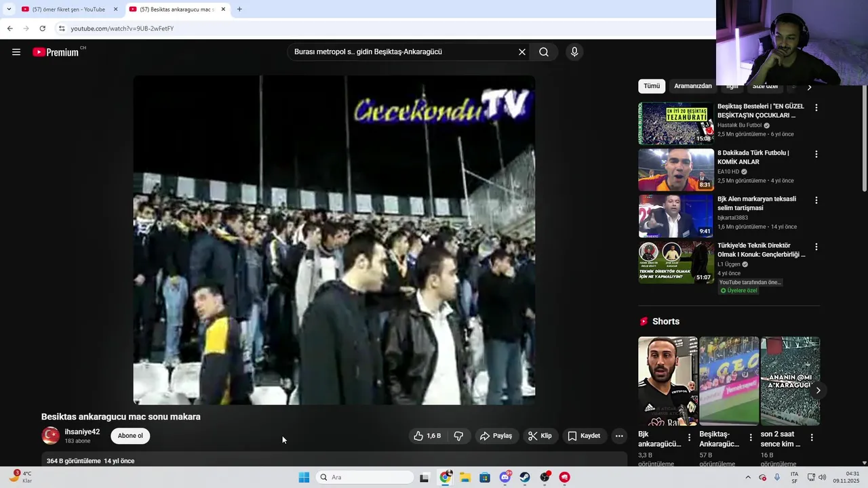Share the video via Paylaş
Image resolution: width=868 pixels, height=488 pixels.
coord(496,436)
